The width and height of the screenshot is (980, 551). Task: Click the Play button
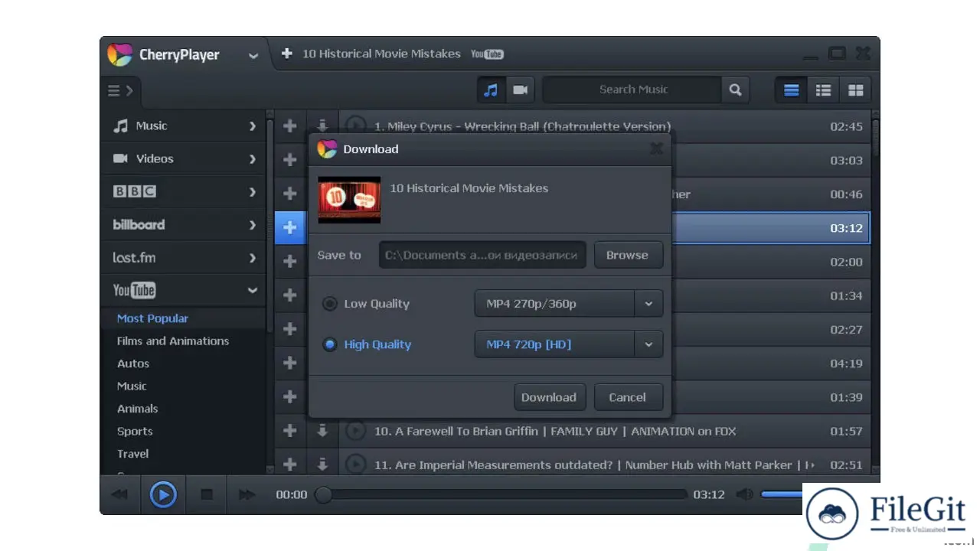162,494
